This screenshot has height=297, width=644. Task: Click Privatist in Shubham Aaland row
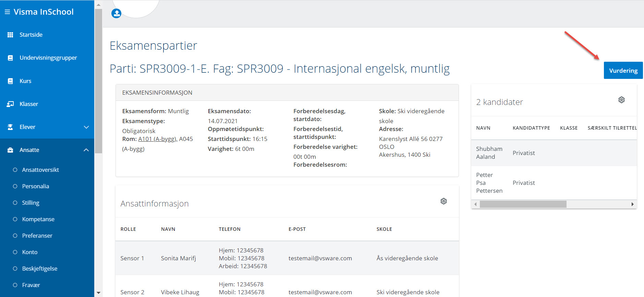coord(524,153)
